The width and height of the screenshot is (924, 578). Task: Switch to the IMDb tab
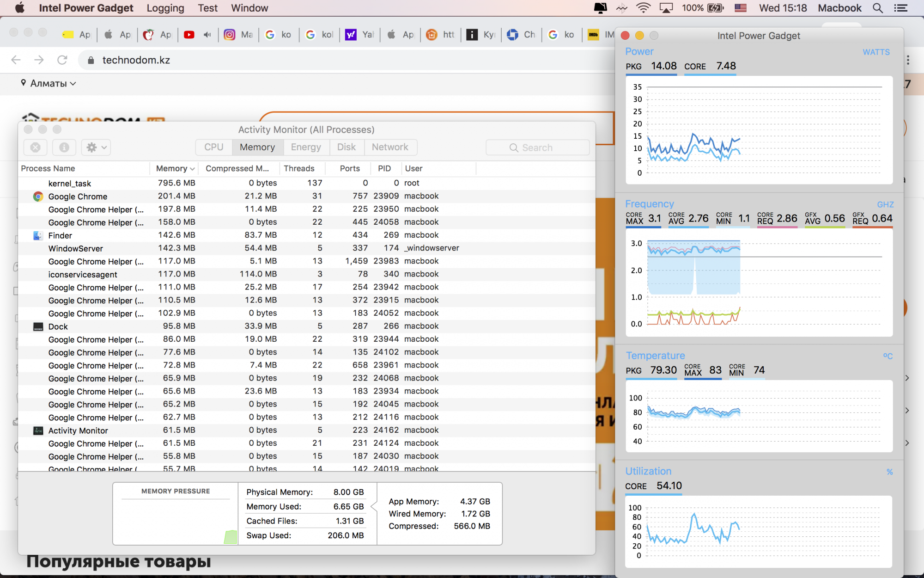coord(600,35)
